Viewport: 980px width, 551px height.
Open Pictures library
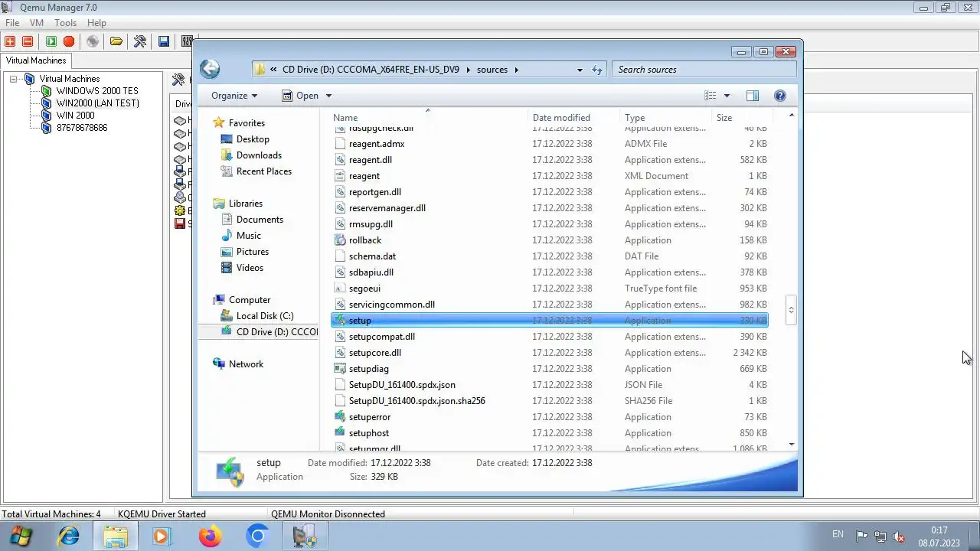252,252
